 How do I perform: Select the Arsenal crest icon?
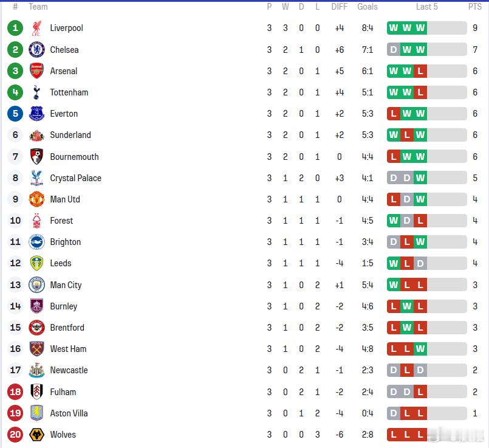36,71
